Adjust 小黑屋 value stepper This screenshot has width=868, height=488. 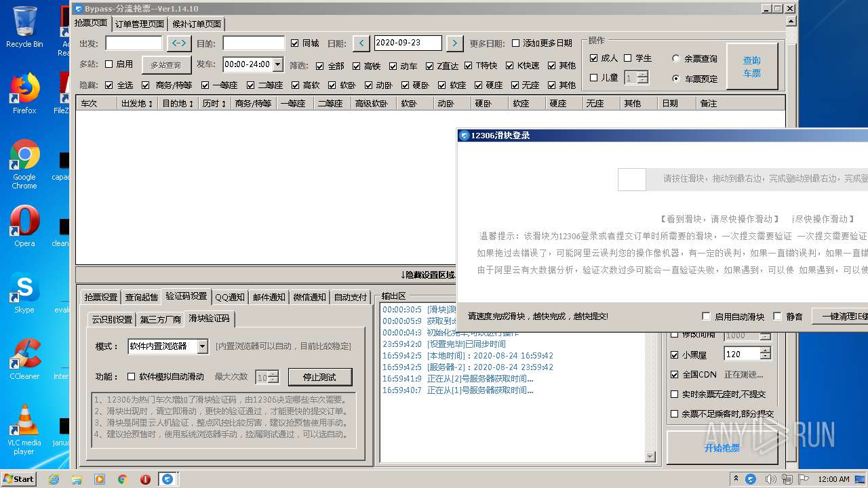[x=766, y=354]
